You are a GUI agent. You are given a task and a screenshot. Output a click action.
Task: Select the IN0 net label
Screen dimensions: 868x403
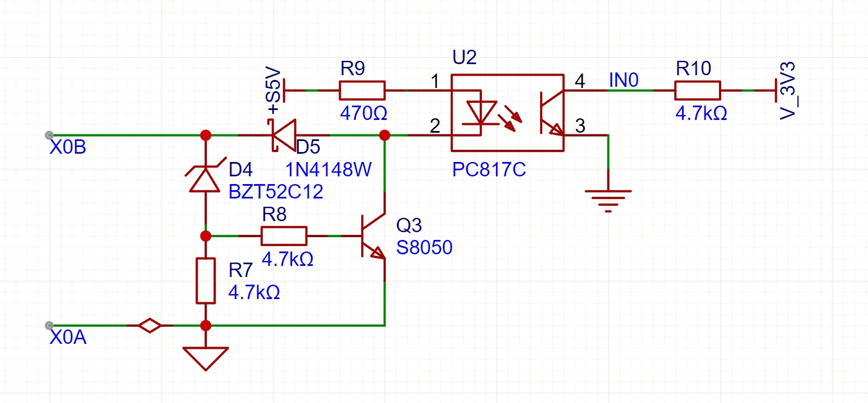(623, 81)
